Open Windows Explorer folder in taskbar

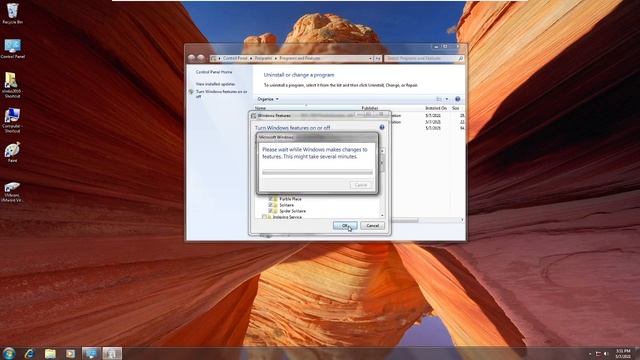[x=50, y=353]
